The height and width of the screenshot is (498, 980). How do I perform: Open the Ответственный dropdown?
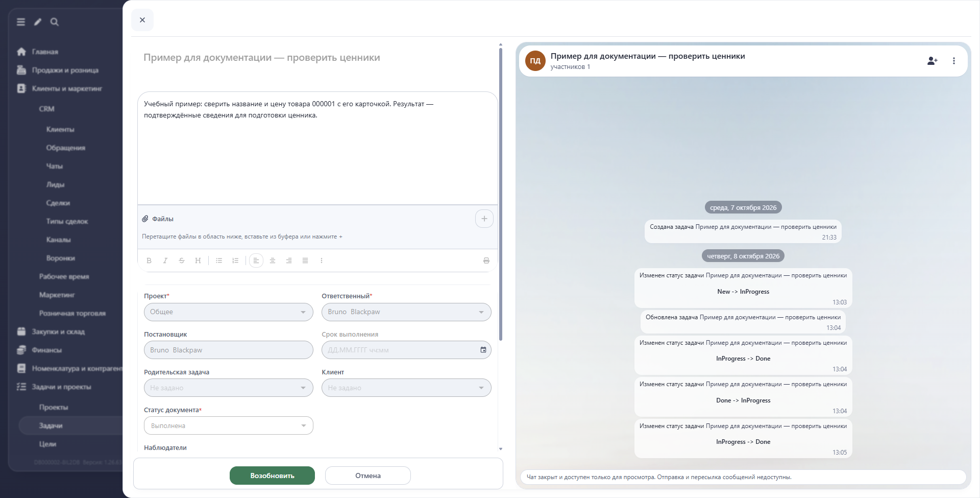(406, 312)
